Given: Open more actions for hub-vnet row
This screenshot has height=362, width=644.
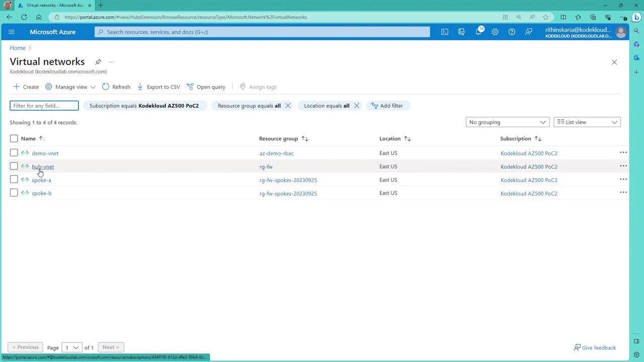Looking at the screenshot, I should (x=623, y=166).
